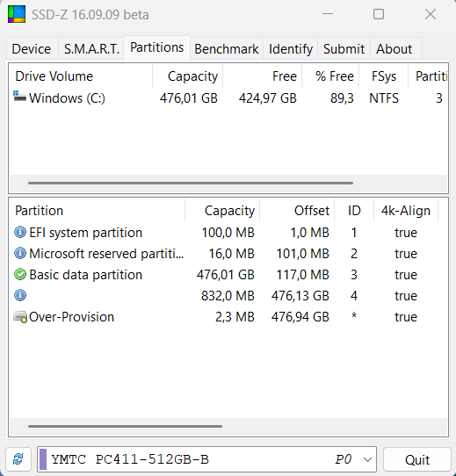Click the partition list horizontal scrollbar
The height and width of the screenshot is (476, 456).
pos(125,426)
